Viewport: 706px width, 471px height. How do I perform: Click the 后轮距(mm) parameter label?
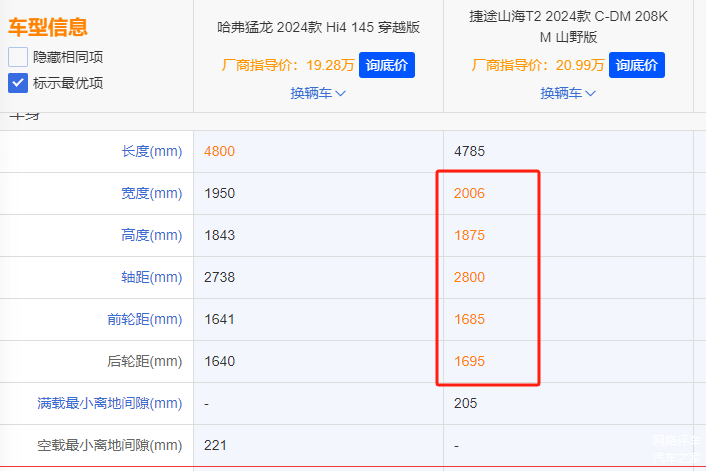coord(144,361)
